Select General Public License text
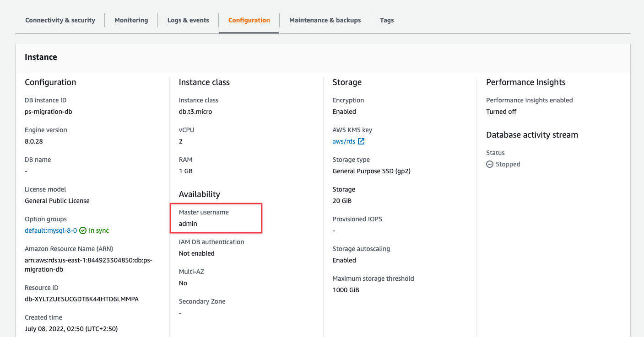 (57, 201)
